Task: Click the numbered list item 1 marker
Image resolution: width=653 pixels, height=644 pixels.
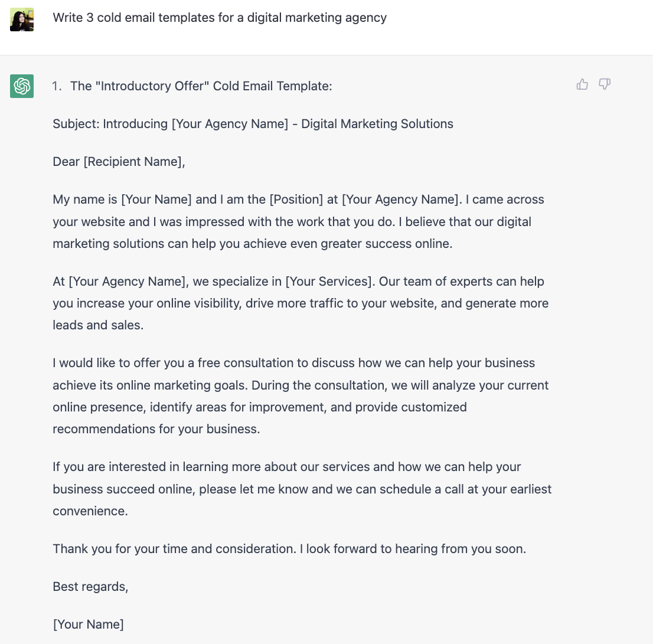Action: (x=57, y=86)
